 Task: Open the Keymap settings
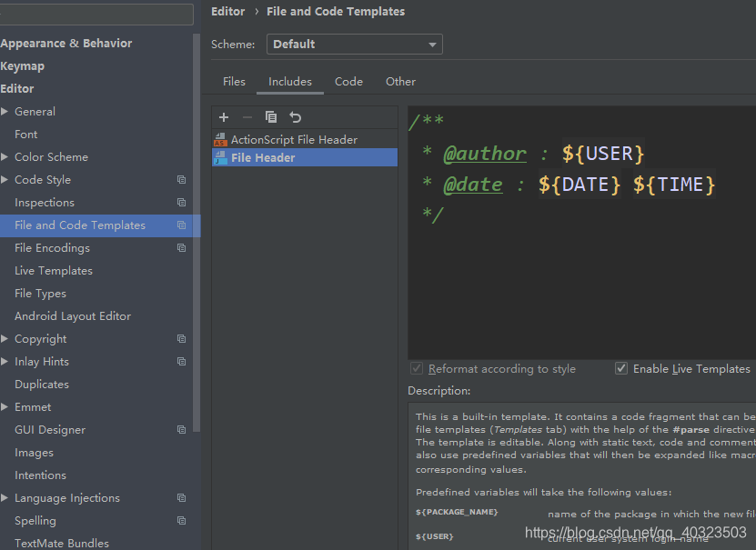(22, 66)
